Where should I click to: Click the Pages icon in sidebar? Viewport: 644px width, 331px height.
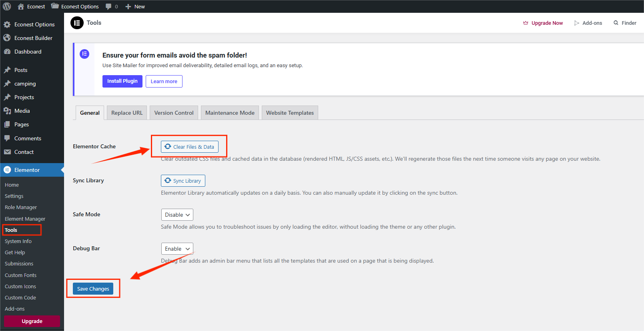point(7,124)
